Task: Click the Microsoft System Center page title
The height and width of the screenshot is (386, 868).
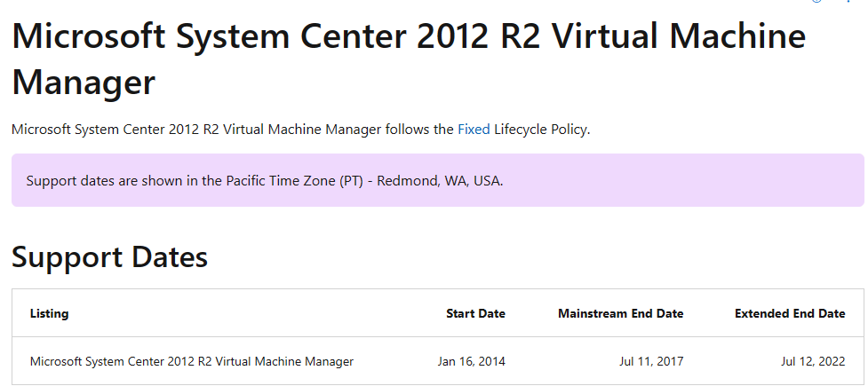Action: 409,59
